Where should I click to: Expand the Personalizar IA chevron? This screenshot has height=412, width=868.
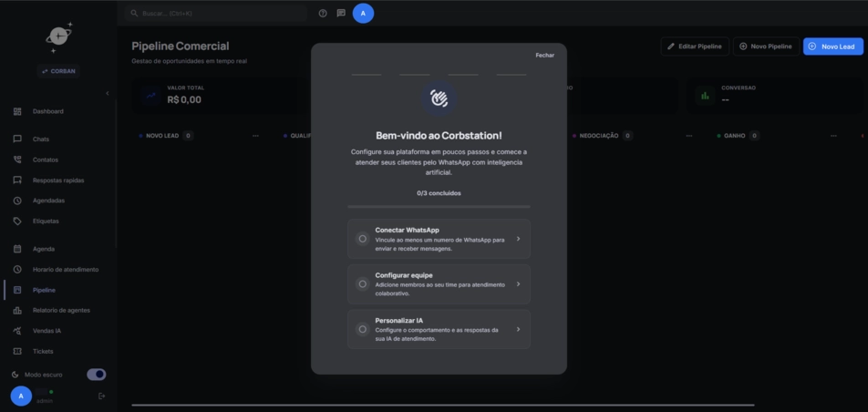pos(518,329)
